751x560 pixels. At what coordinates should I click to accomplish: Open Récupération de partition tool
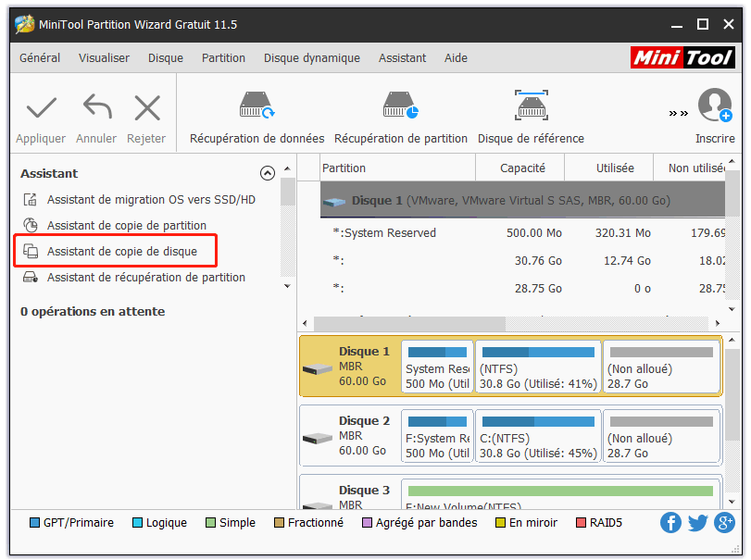(x=400, y=106)
